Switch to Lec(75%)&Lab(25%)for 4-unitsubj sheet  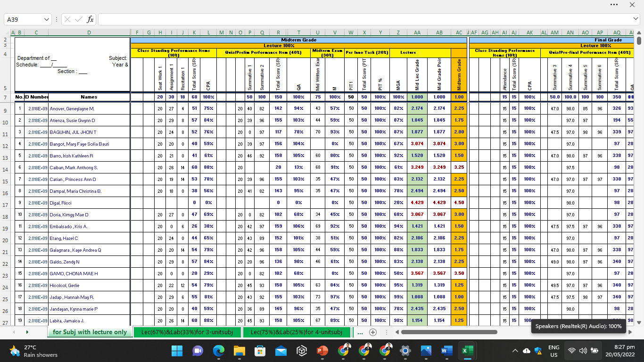point(297,332)
